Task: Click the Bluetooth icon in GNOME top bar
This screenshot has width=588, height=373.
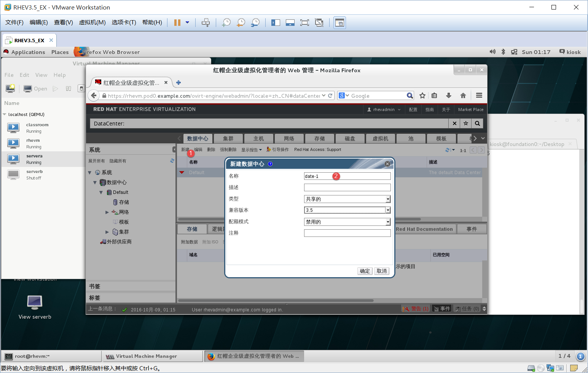Action: pyautogui.click(x=503, y=52)
